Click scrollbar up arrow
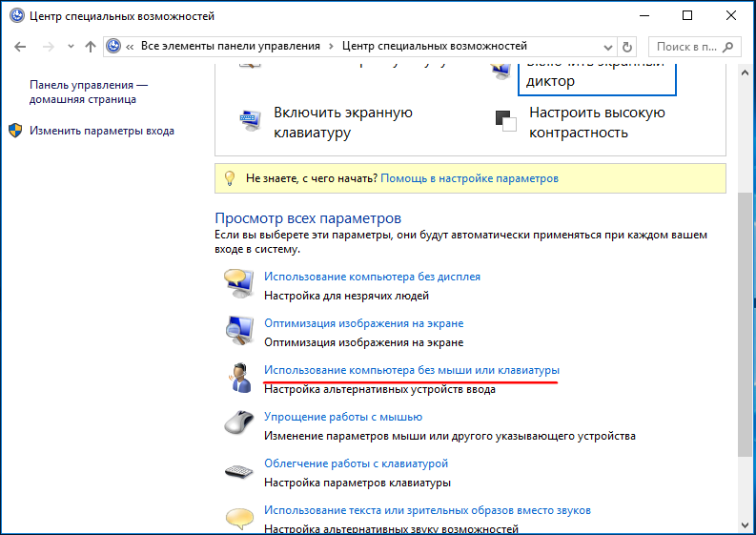This screenshot has height=535, width=756. coord(746,72)
